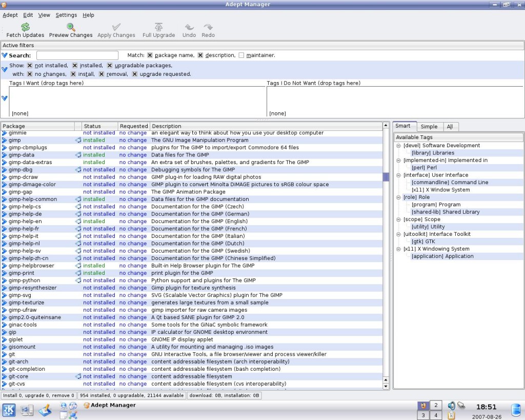The width and height of the screenshot is (525, 420).
Task: Collapse the [interface] User Interface tag node
Action: click(x=398, y=175)
